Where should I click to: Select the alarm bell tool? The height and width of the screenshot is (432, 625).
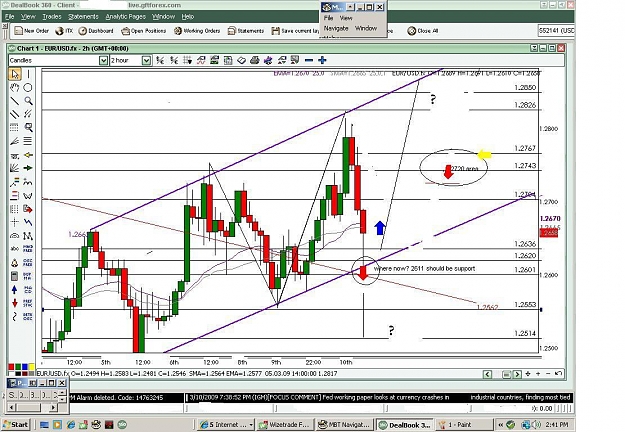(x=15, y=263)
